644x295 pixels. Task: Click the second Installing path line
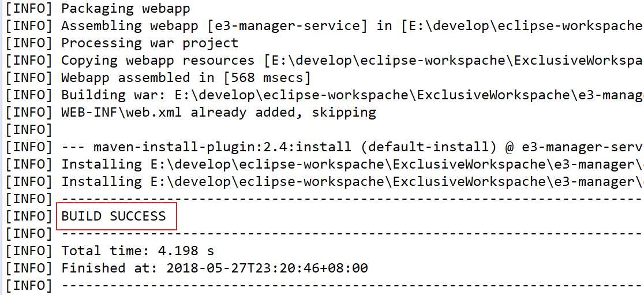tap(324, 181)
